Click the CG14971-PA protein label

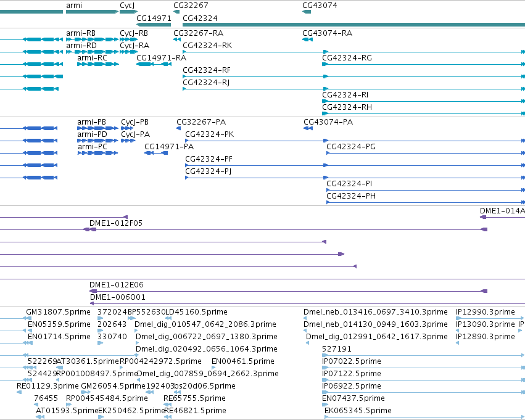(x=169, y=147)
